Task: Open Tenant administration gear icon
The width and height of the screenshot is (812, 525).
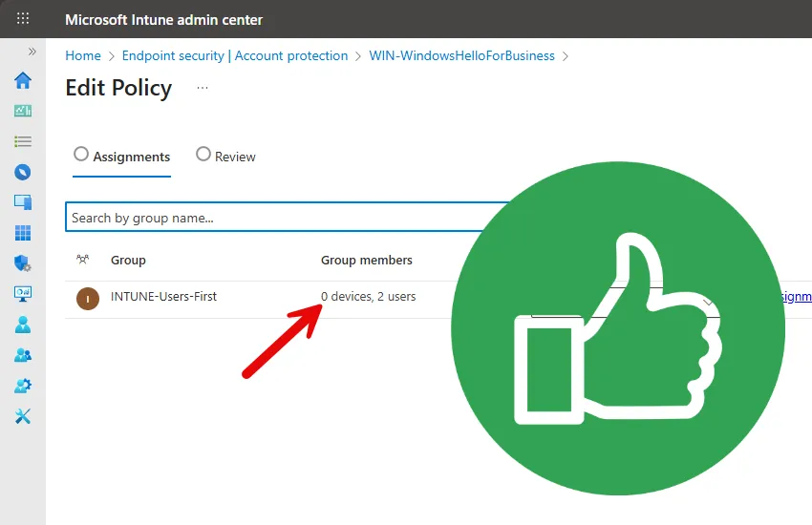Action: tap(23, 386)
